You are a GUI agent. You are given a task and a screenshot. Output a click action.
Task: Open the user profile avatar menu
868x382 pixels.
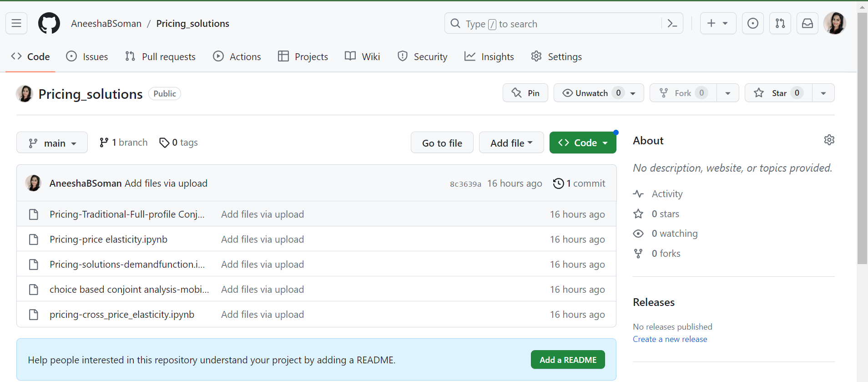point(835,23)
